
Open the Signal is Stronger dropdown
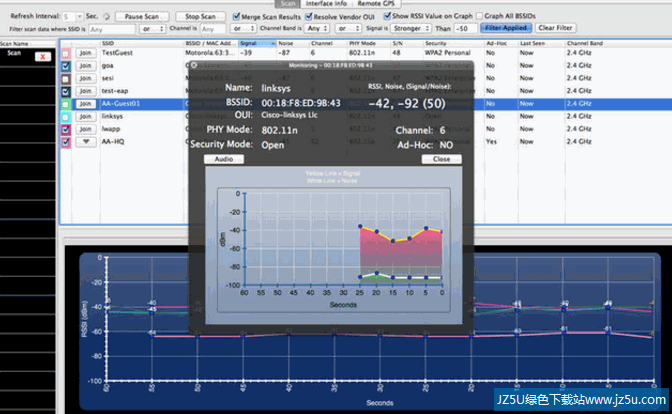coord(410,29)
